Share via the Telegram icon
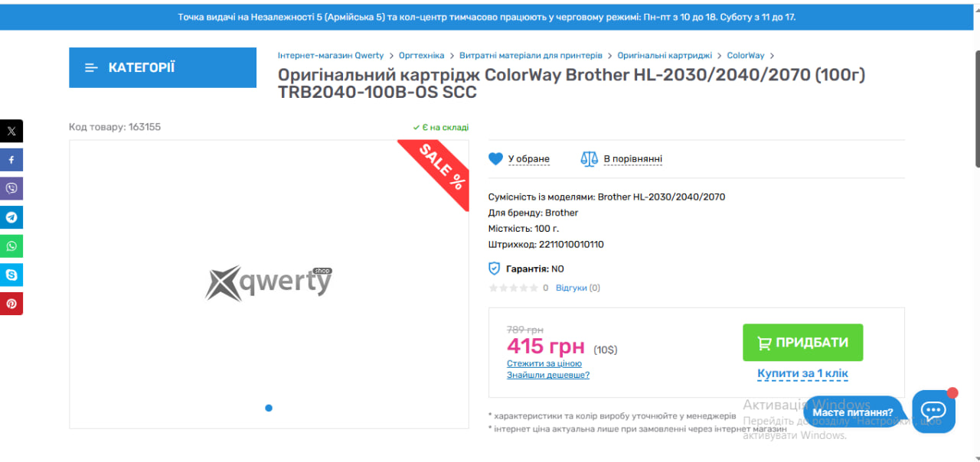Image resolution: width=980 pixels, height=462 pixels. pyautogui.click(x=11, y=217)
